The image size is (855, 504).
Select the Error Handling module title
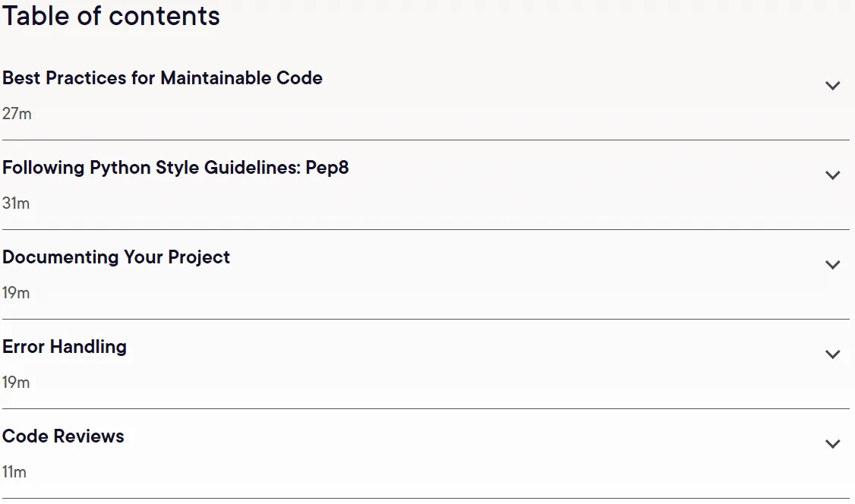pos(65,347)
